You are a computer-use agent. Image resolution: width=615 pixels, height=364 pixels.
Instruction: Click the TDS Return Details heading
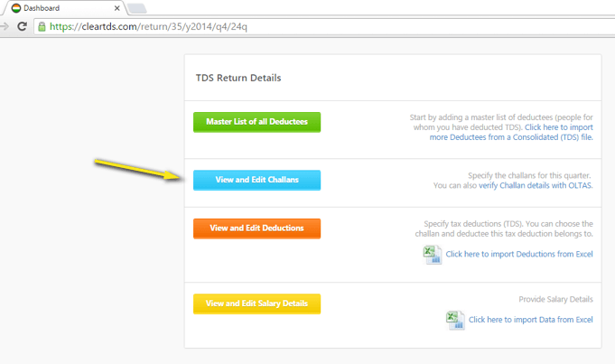click(238, 78)
